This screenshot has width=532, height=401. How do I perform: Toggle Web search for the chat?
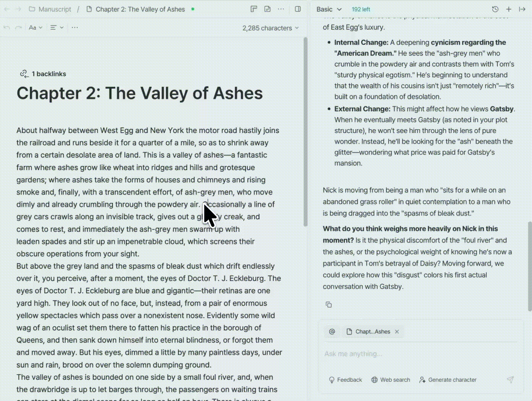point(391,380)
